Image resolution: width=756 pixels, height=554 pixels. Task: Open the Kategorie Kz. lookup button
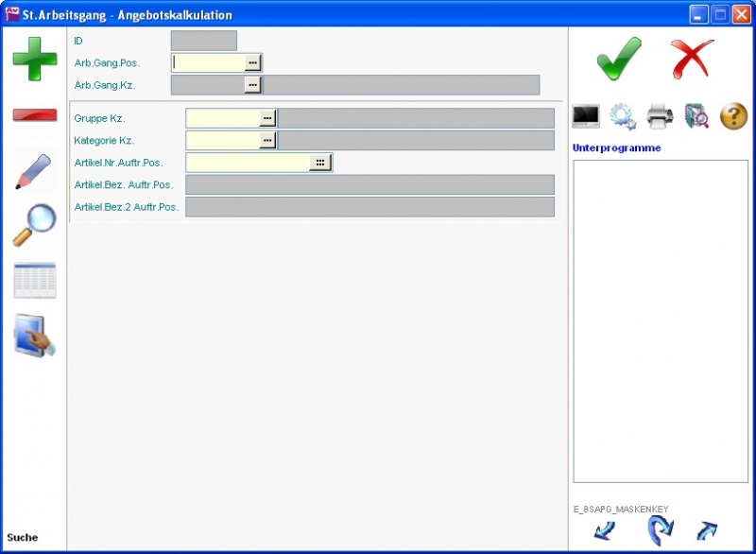coord(267,141)
